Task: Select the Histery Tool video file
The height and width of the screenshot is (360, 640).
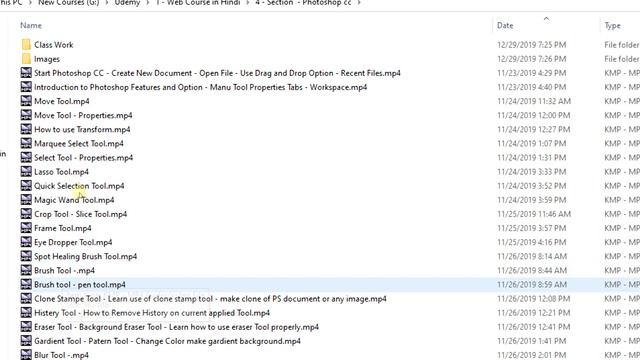Action: (152, 313)
